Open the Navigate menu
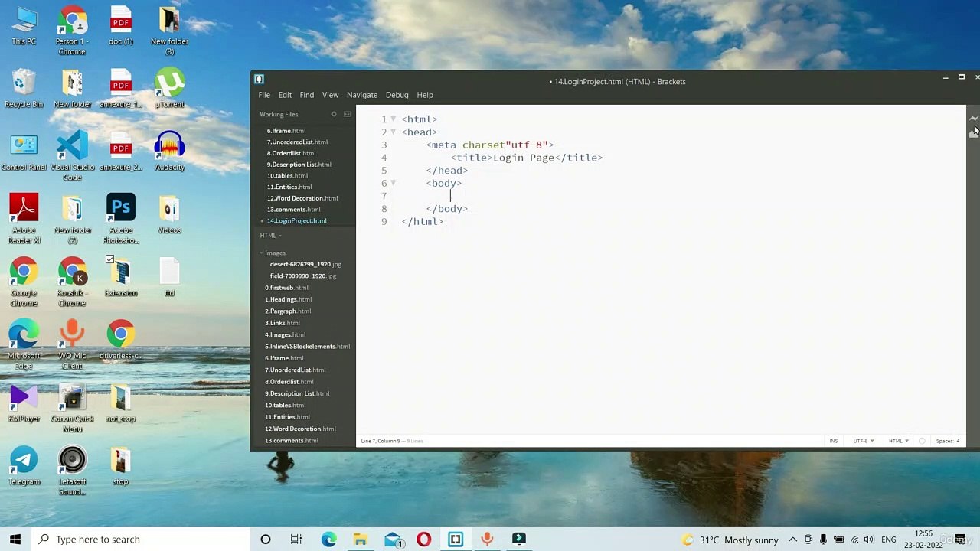 (x=362, y=95)
